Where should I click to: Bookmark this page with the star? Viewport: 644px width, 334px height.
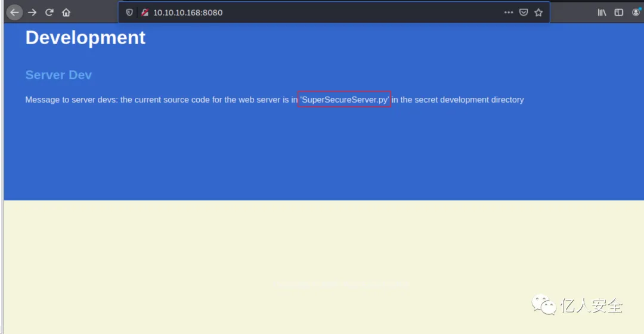pyautogui.click(x=538, y=13)
